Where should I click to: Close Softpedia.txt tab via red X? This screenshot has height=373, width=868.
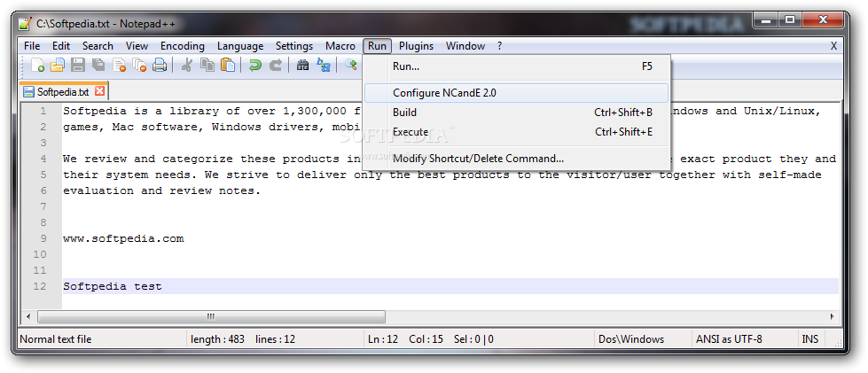99,90
